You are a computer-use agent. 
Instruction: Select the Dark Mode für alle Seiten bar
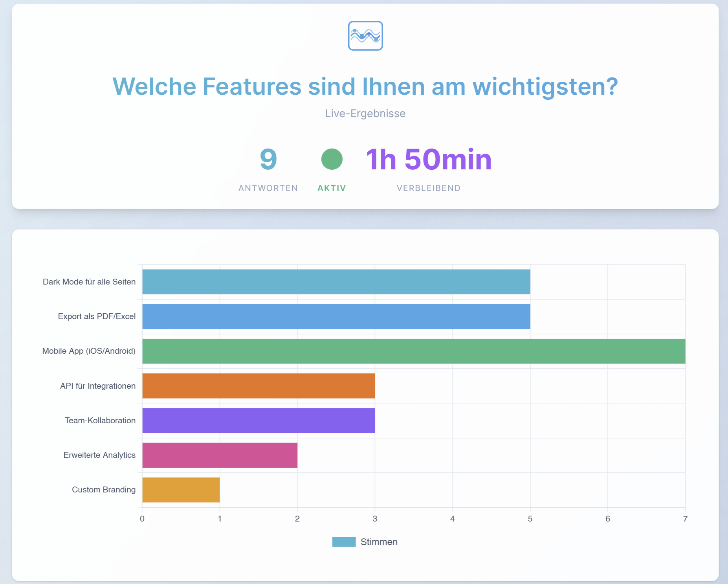tap(336, 282)
